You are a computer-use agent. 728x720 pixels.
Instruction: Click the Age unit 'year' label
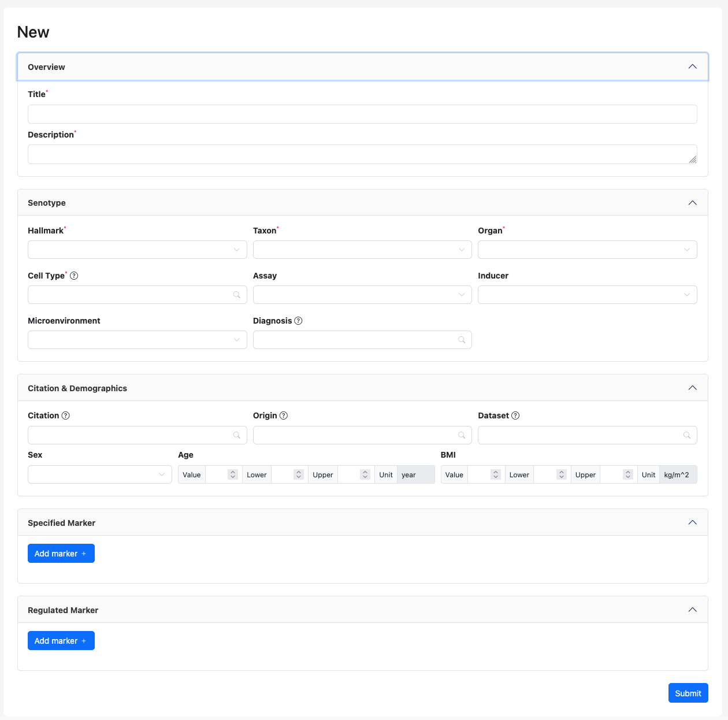tap(415, 475)
